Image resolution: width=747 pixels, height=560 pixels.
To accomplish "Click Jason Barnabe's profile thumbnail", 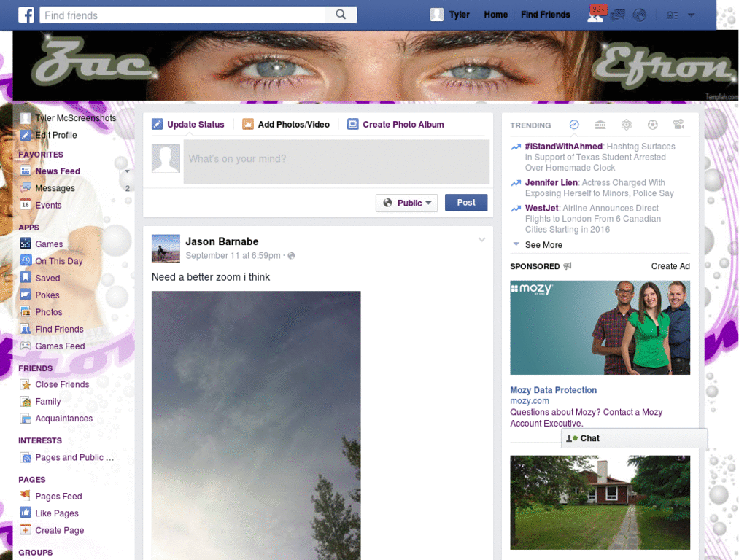I will [166, 249].
